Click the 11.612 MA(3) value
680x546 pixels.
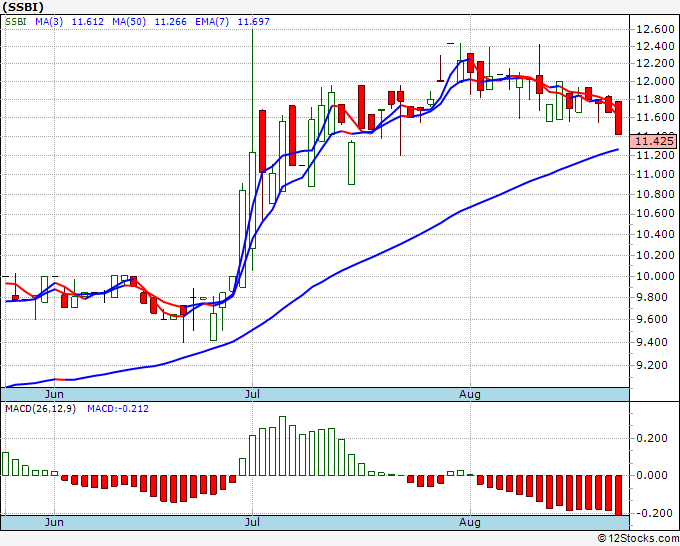pyautogui.click(x=88, y=22)
